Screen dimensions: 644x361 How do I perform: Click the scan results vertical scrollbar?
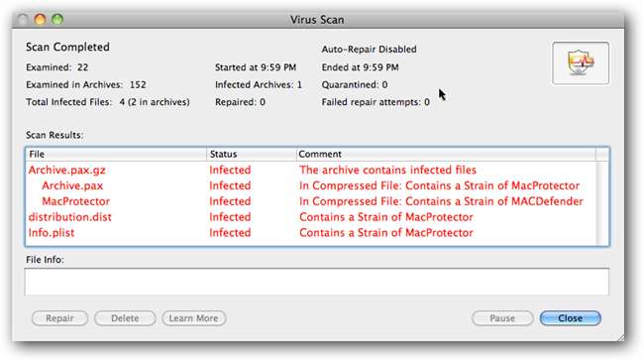coord(602,203)
